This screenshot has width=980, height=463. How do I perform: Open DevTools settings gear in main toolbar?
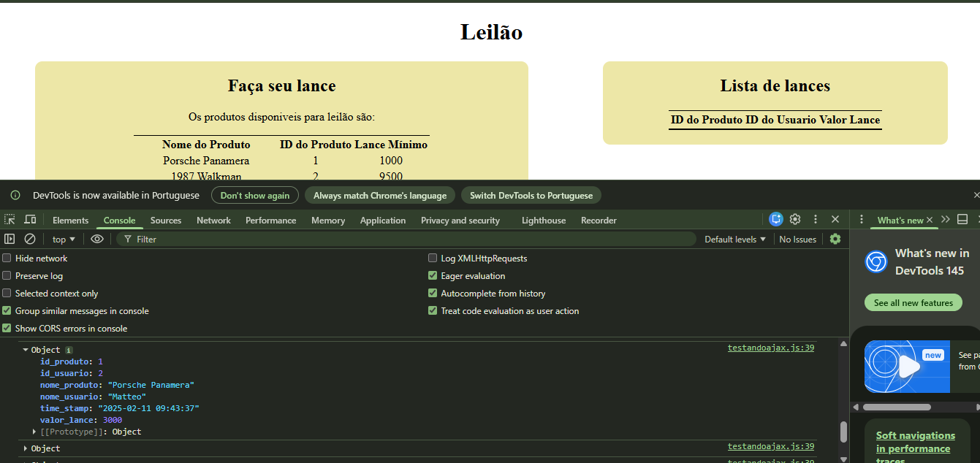click(x=795, y=219)
